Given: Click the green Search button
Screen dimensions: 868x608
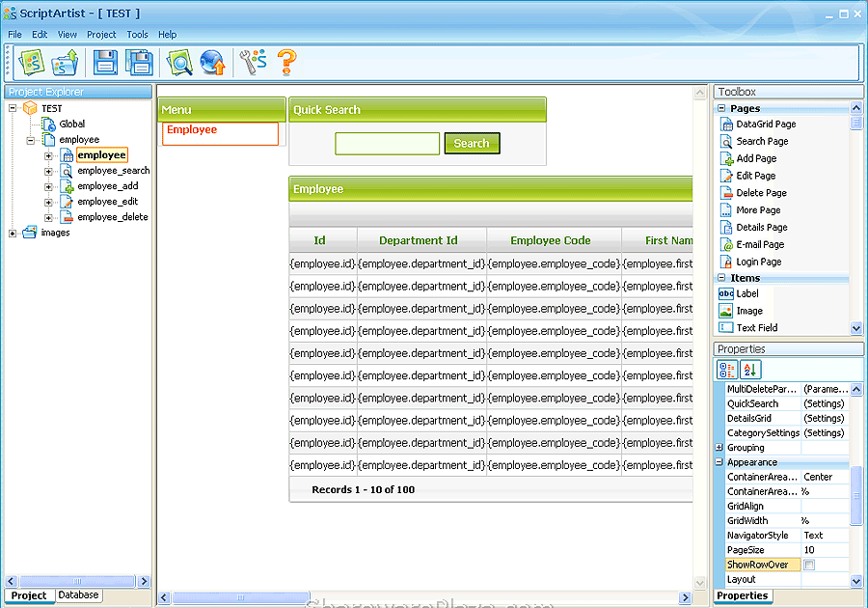Looking at the screenshot, I should [x=472, y=144].
